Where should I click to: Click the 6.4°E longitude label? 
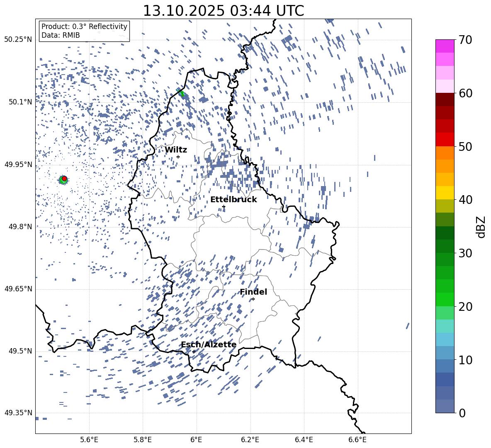[304, 440]
